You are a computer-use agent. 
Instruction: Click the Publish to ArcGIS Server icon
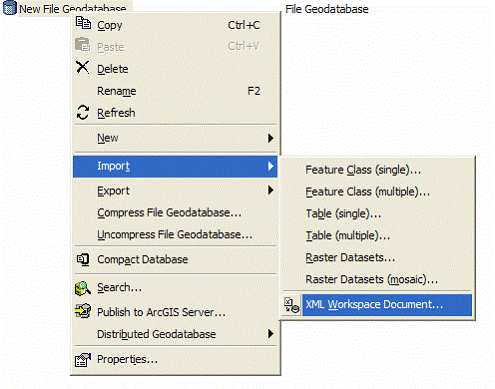point(83,311)
